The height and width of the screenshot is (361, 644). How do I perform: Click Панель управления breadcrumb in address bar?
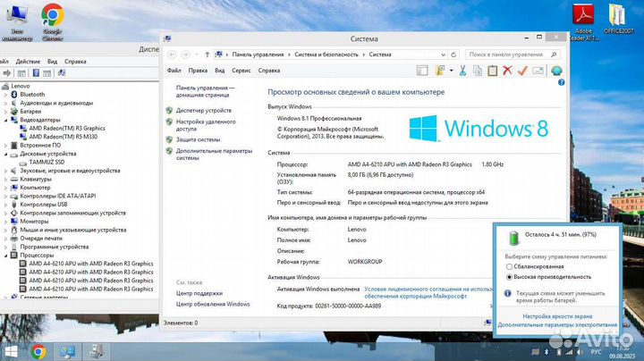point(258,55)
